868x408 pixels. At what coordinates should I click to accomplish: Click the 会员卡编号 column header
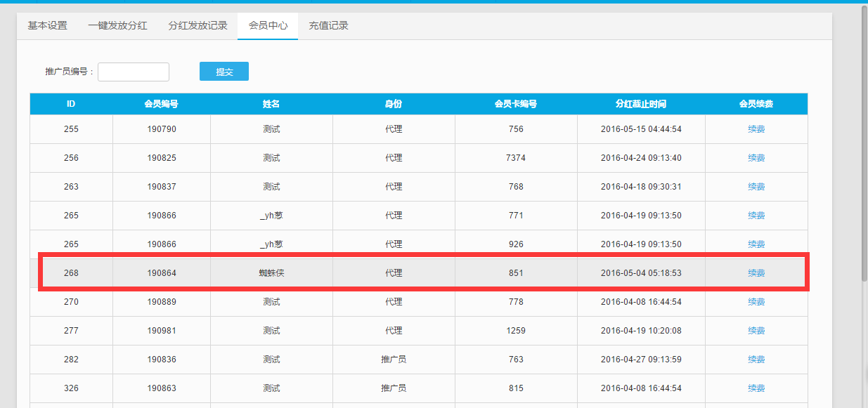pos(516,104)
